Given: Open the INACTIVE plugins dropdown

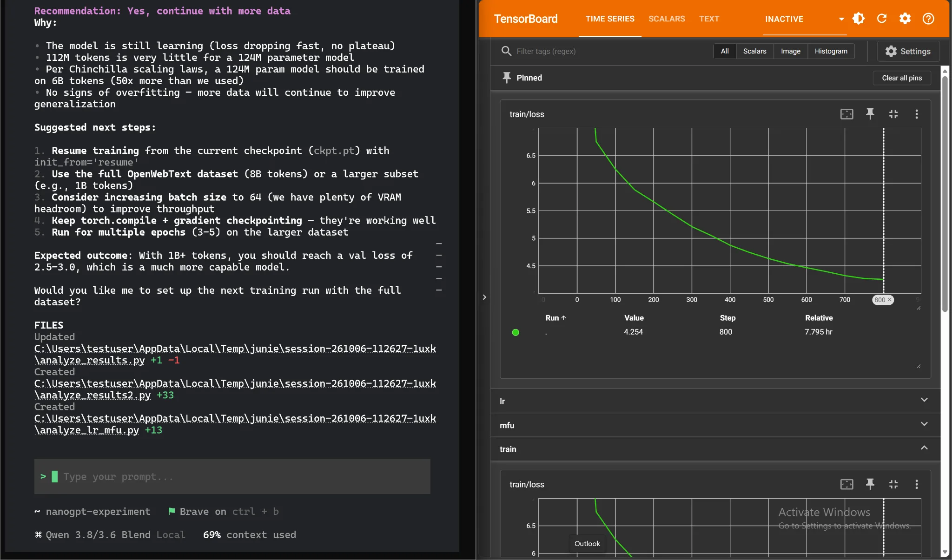Looking at the screenshot, I should 804,19.
